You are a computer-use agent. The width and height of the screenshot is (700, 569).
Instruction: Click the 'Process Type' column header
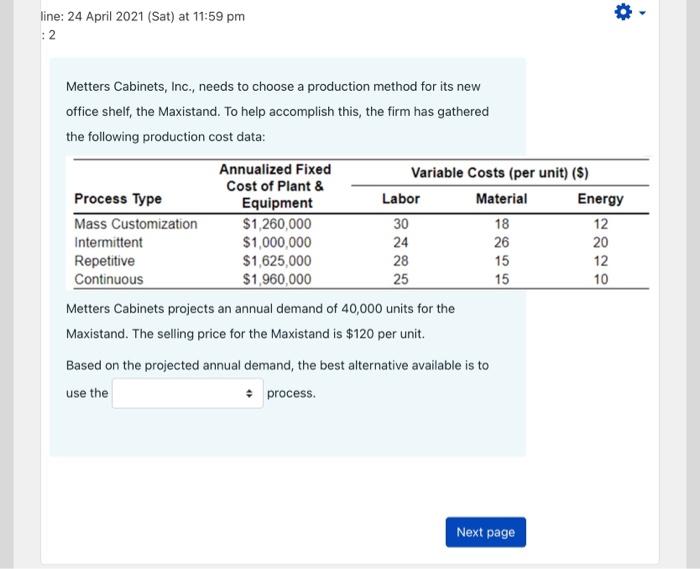tap(118, 199)
